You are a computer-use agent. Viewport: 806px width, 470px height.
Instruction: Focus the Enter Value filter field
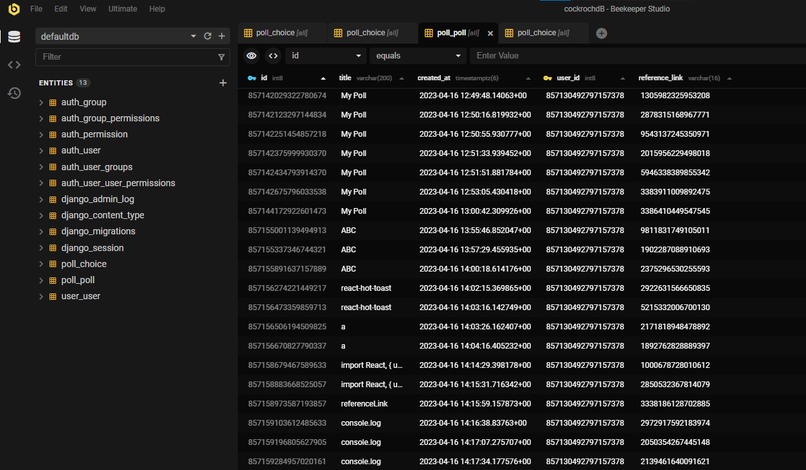tap(637, 56)
